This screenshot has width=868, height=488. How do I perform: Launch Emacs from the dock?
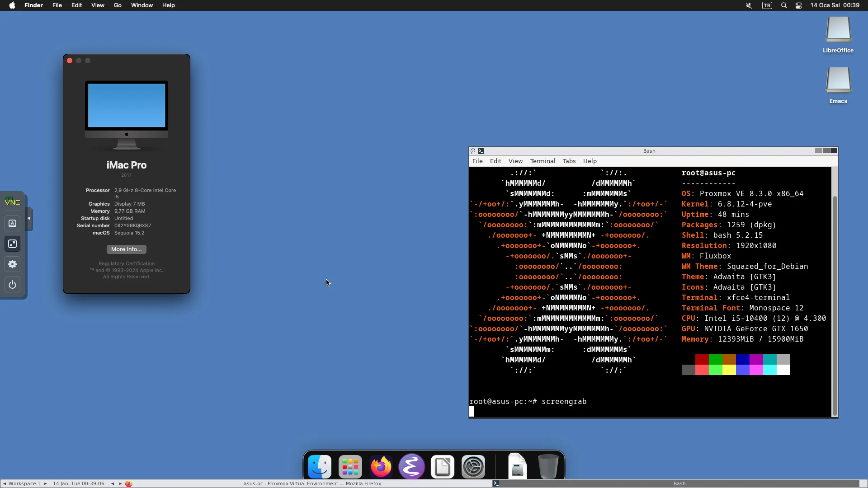[412, 466]
